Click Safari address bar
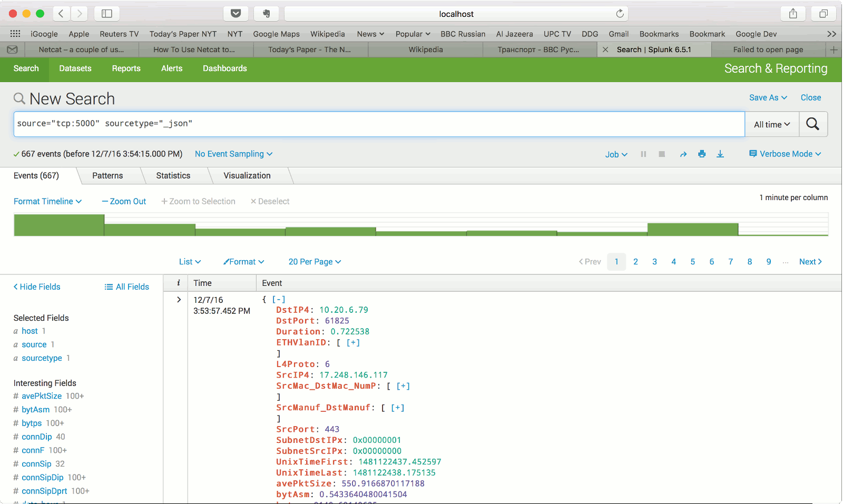Screen dimensions: 843x504 [456, 14]
